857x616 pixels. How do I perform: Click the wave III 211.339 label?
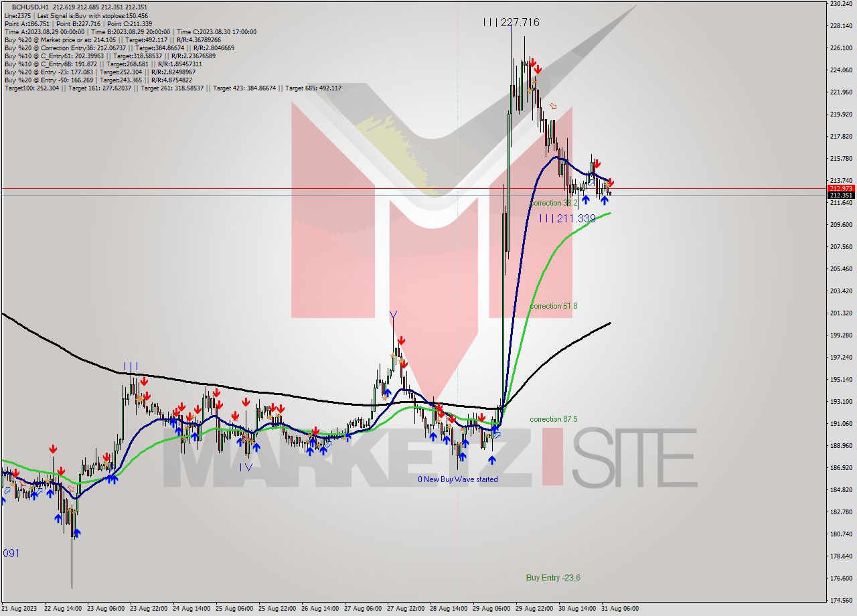coord(567,218)
